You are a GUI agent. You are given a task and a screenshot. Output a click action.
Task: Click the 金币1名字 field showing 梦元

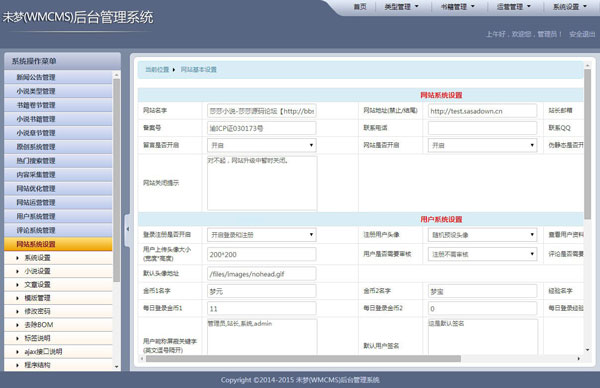(x=262, y=291)
